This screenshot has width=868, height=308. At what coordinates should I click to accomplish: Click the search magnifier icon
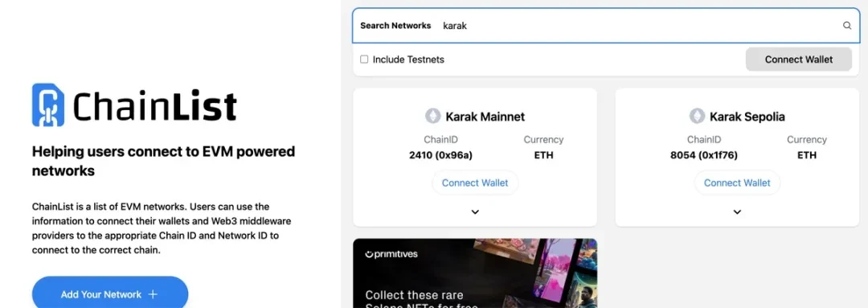pyautogui.click(x=847, y=26)
